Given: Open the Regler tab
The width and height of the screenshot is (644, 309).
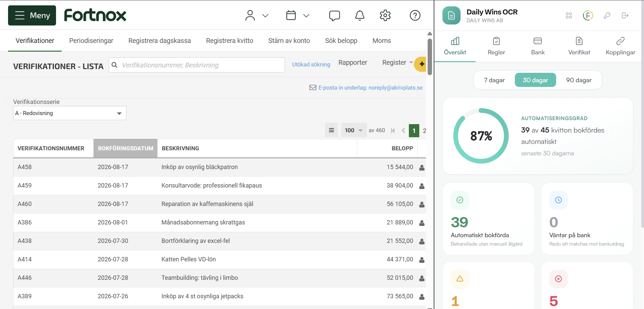Looking at the screenshot, I should 496,46.
